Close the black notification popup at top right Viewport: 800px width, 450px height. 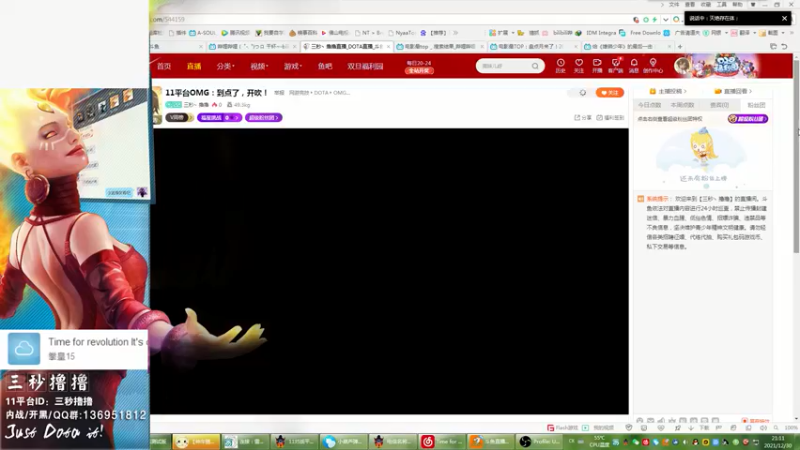(784, 18)
